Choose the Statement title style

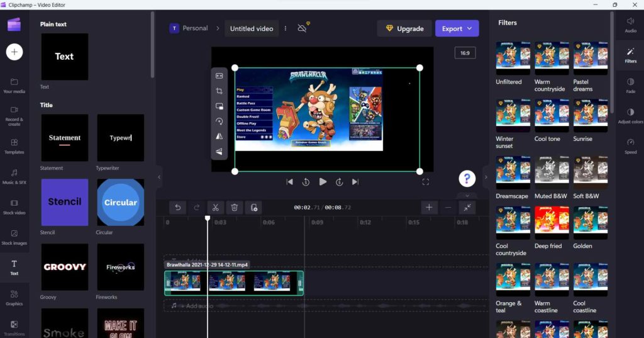tap(65, 138)
